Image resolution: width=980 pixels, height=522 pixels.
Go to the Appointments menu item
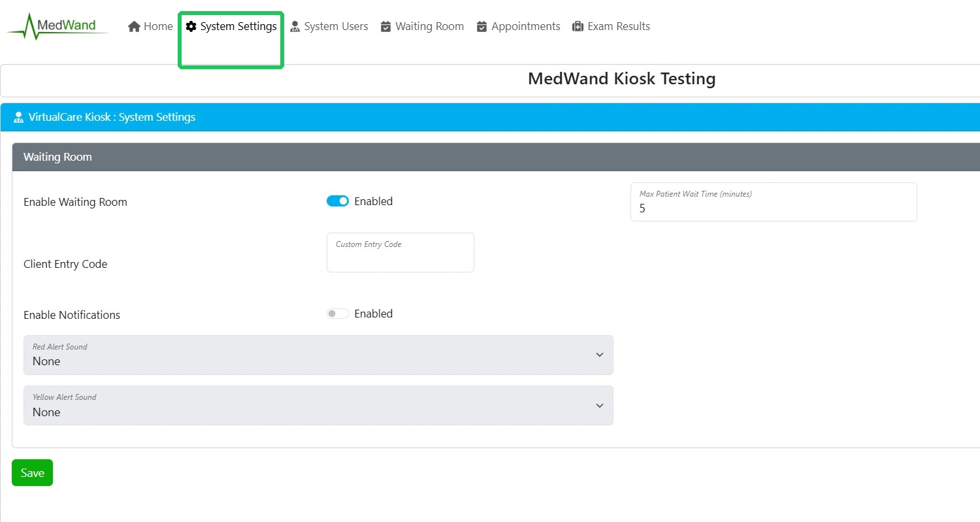pyautogui.click(x=525, y=27)
